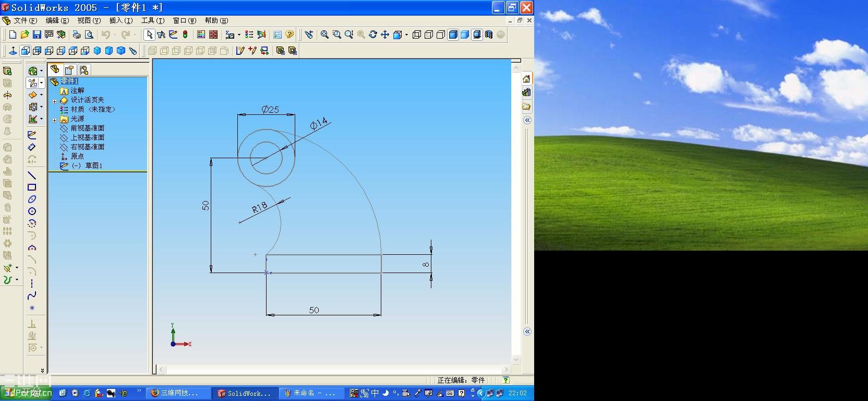
Task: Select the Zoom In/Out tool
Action: 348,34
